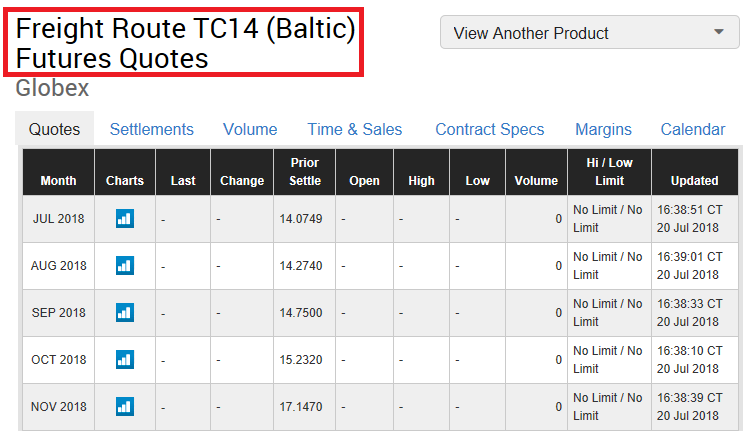Screen dimensions: 745x431
Task: Open the Time & Sales tab
Action: tap(354, 129)
